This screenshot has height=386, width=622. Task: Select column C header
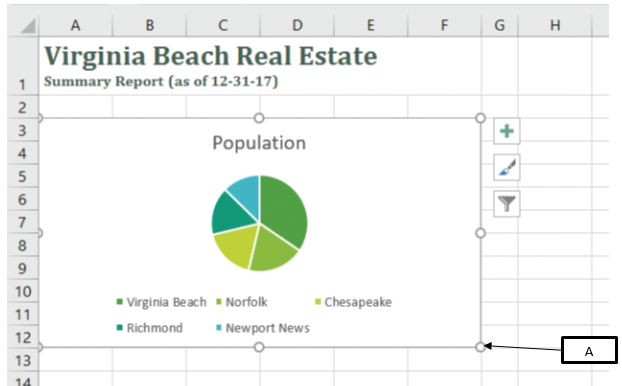tap(223, 25)
